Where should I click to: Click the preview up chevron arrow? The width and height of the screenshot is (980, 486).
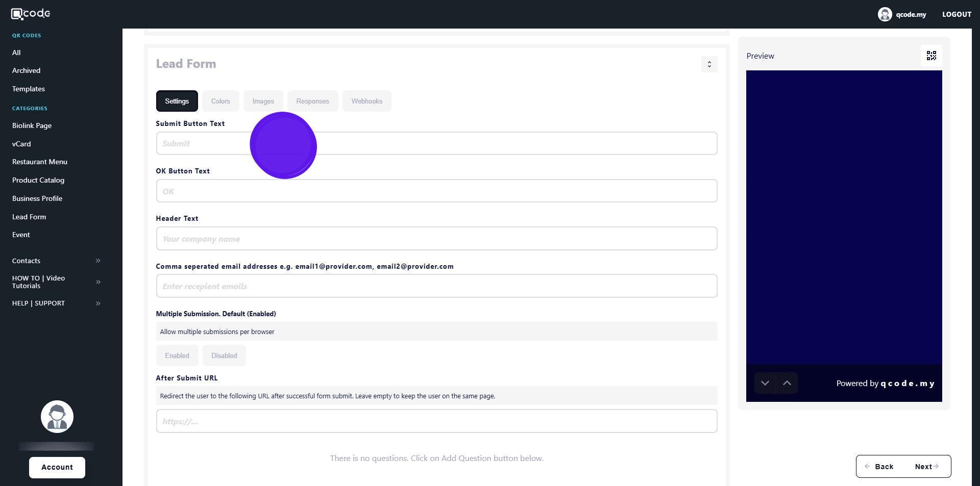tap(787, 383)
